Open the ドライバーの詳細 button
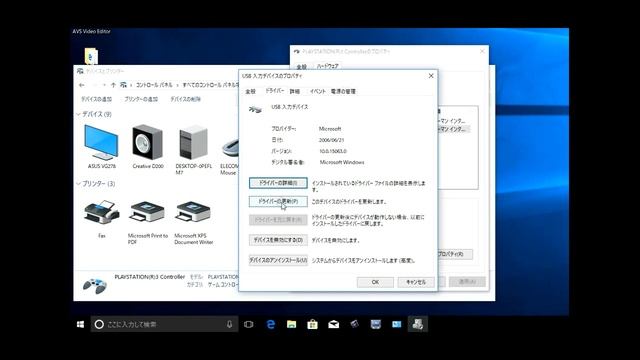Viewport: 640px width, 360px height. (278, 183)
